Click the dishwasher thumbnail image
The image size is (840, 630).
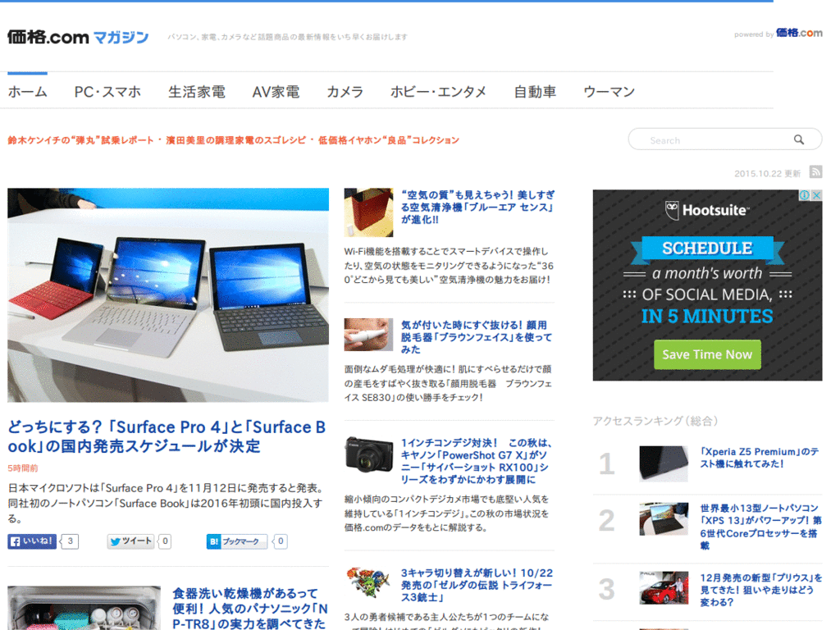(x=84, y=608)
